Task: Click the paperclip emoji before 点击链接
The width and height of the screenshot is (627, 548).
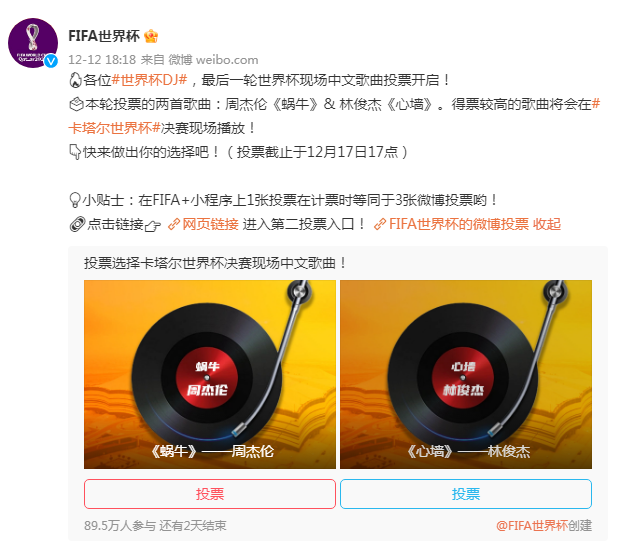Action: click(77, 224)
